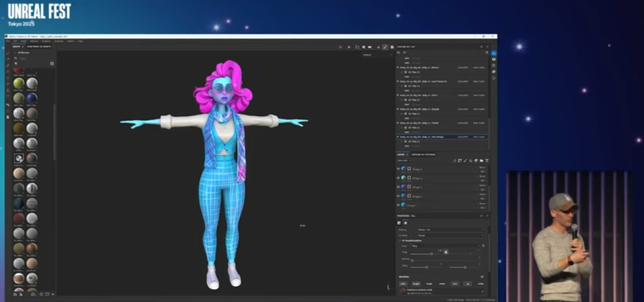Image resolution: width=644 pixels, height=302 pixels.
Task: Toggle the height channel in Material section
Action: (416, 284)
